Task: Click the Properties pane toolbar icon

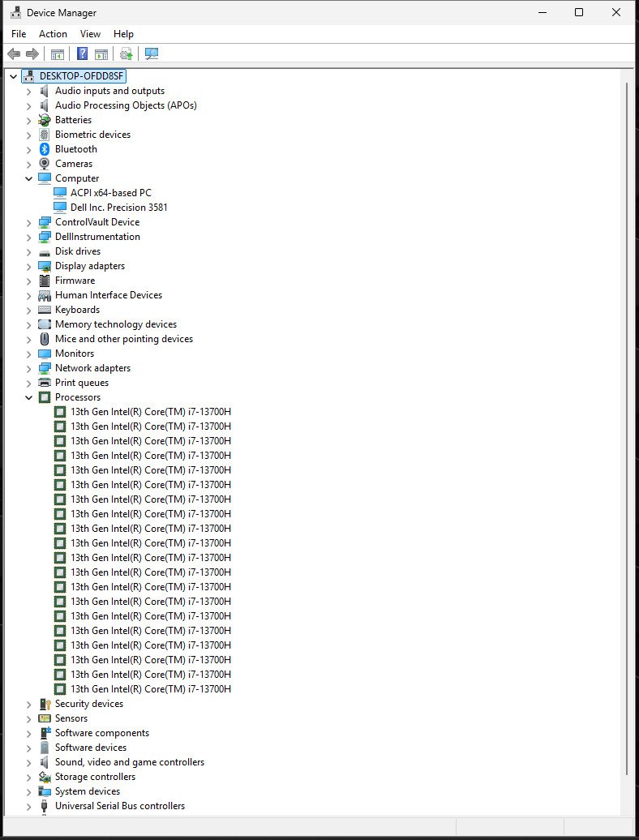Action: pos(101,54)
